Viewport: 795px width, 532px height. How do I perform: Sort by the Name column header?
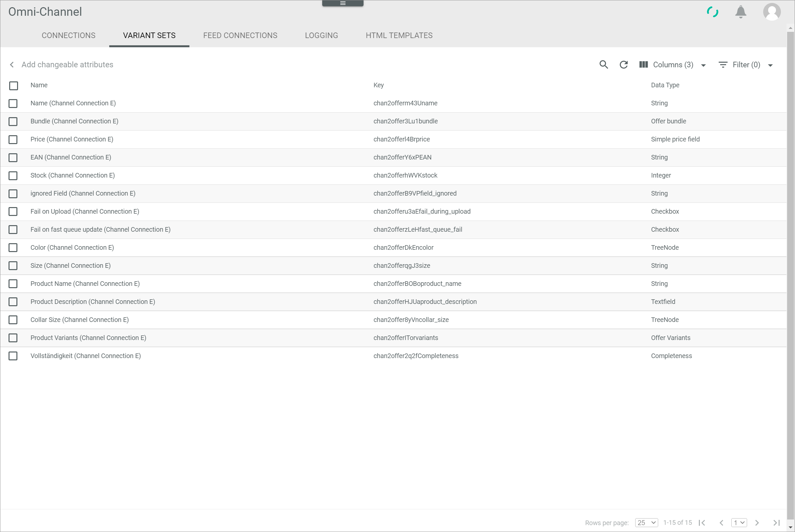click(39, 85)
